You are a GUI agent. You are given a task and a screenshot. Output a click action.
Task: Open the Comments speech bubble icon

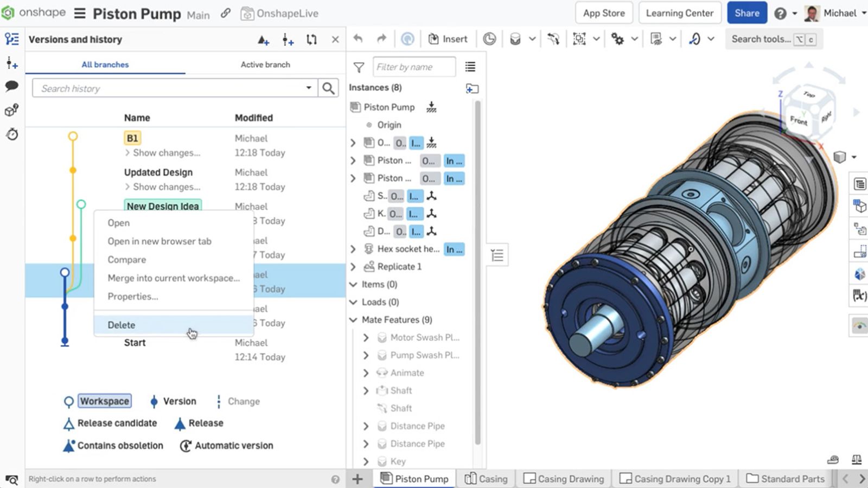[x=11, y=86]
